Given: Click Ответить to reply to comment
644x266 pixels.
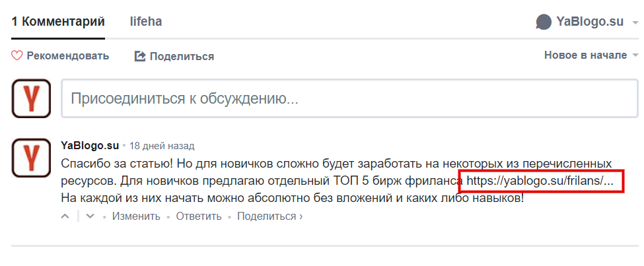Looking at the screenshot, I should (x=199, y=216).
